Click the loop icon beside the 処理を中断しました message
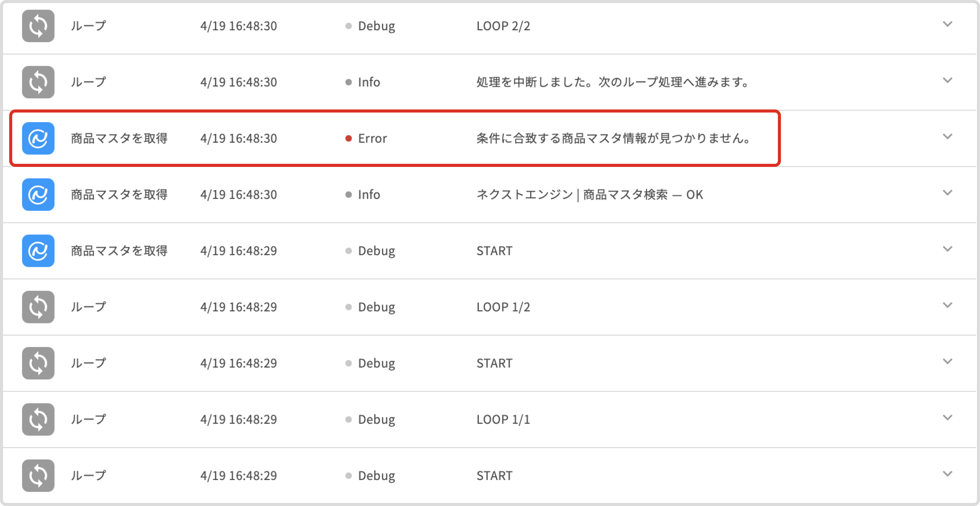 point(38,82)
